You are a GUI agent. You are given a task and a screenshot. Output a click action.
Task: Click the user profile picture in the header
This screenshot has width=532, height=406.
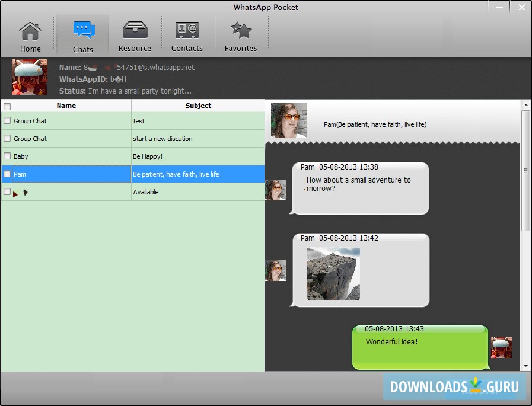click(x=29, y=77)
